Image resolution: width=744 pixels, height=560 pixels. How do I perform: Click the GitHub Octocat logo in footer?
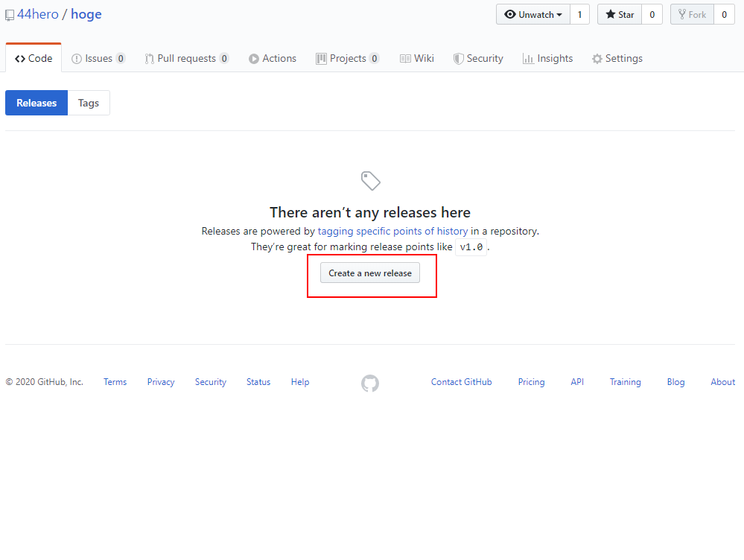[x=370, y=384]
